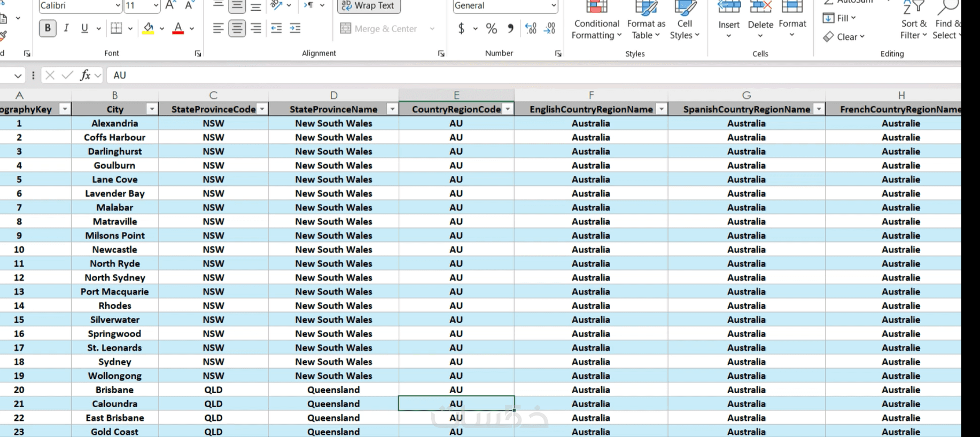Viewport: 980px width, 437px height.
Task: Open the EnglishCountryRegionName filter dropdown
Action: pos(662,110)
